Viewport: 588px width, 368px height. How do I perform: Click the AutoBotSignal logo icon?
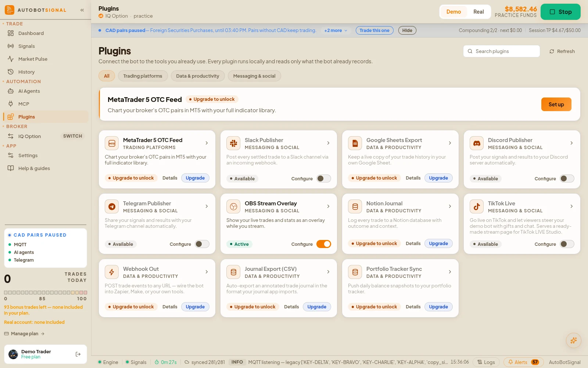[x=10, y=10]
